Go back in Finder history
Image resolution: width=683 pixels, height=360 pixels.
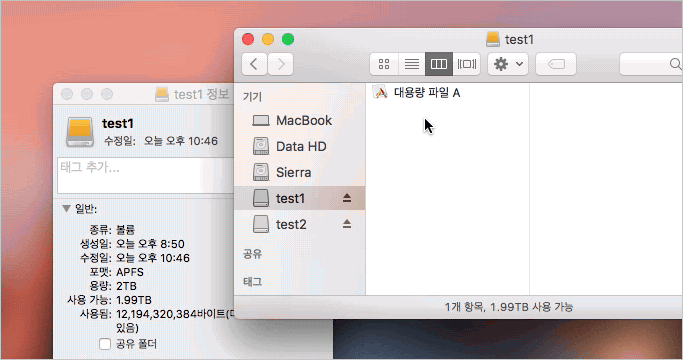pyautogui.click(x=254, y=65)
